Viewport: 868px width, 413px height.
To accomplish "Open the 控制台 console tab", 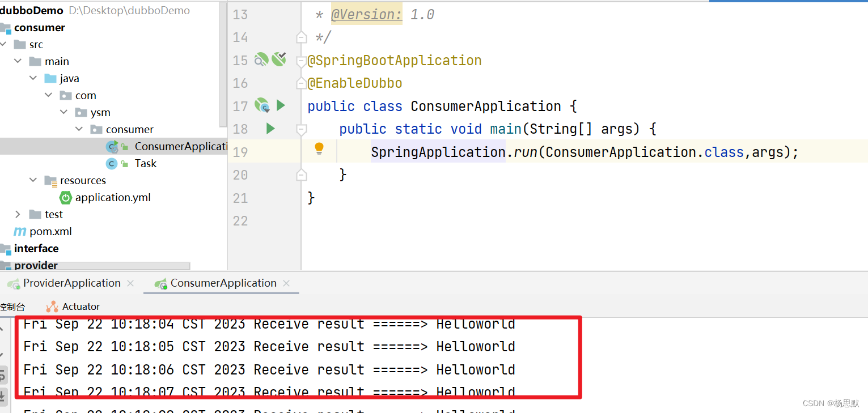I will pyautogui.click(x=12, y=306).
